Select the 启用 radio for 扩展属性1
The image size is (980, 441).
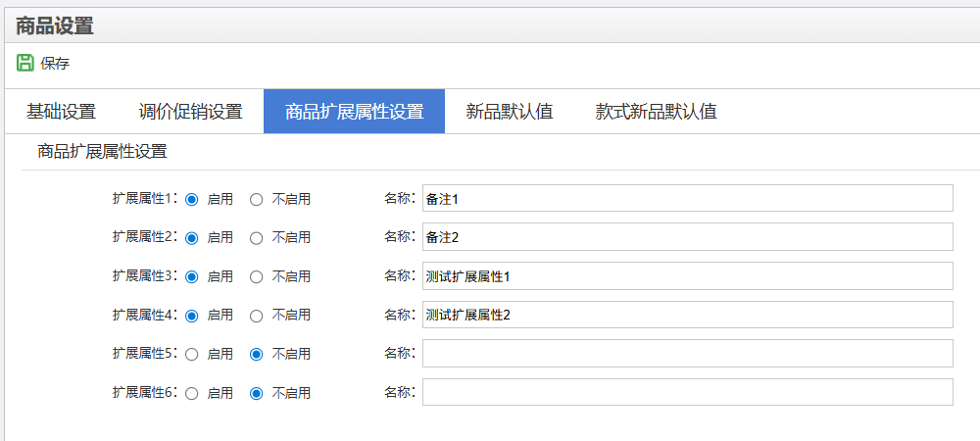192,199
